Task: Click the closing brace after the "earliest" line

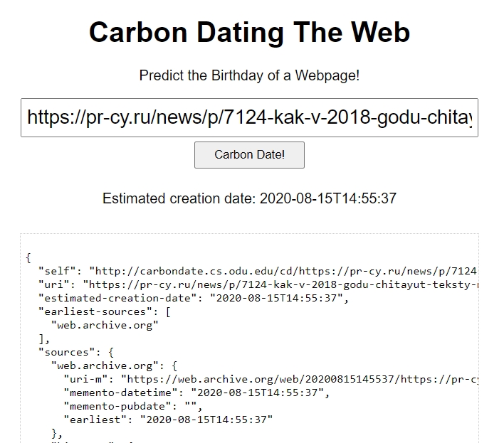Action: (55, 433)
